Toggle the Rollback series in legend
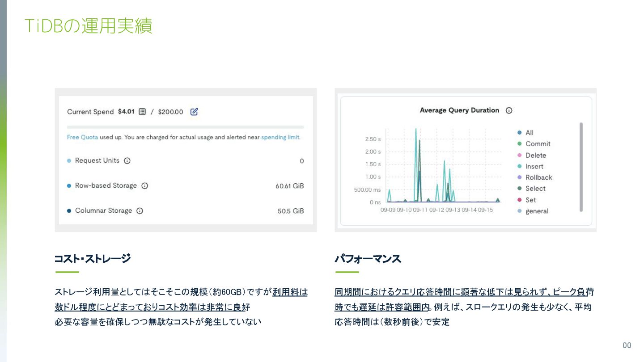The width and height of the screenshot is (644, 362). 535,177
